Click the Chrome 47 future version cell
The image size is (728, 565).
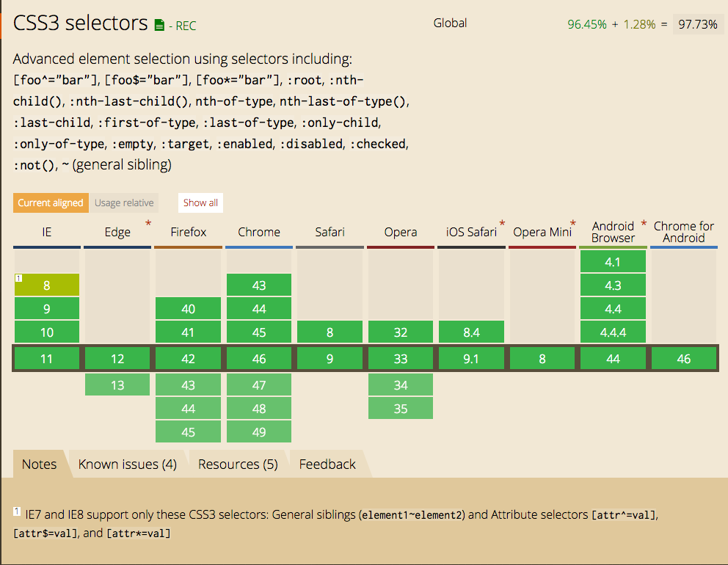[259, 385]
